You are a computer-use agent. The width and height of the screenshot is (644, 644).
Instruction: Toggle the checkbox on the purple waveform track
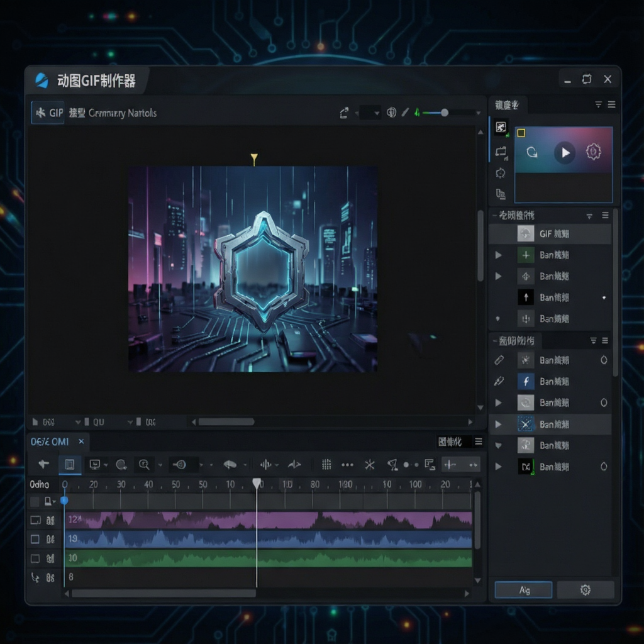(36, 520)
